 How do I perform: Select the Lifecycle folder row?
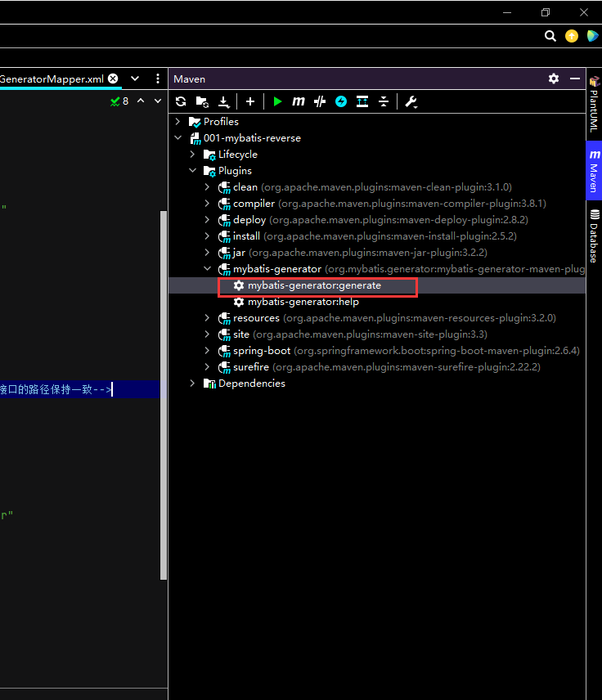(x=377, y=154)
